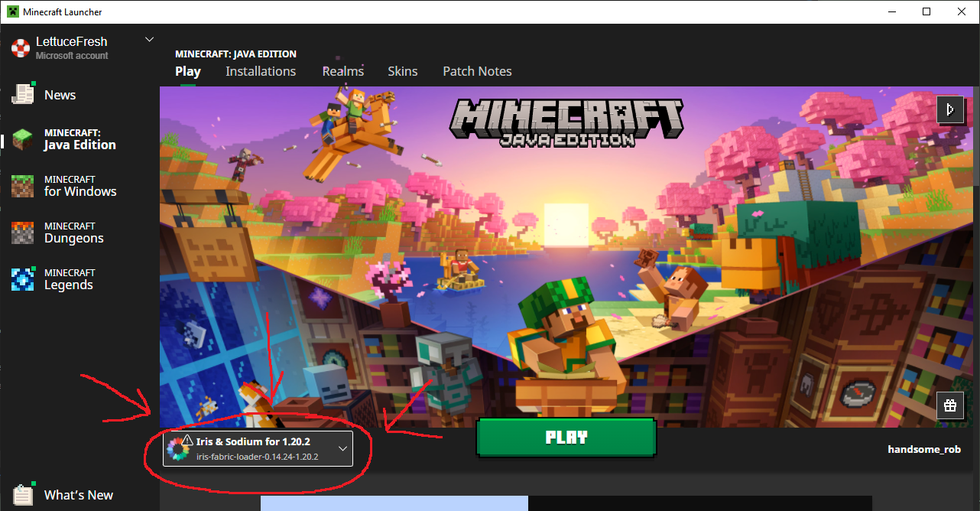Click the green PLAY button
The width and height of the screenshot is (980, 511).
566,438
